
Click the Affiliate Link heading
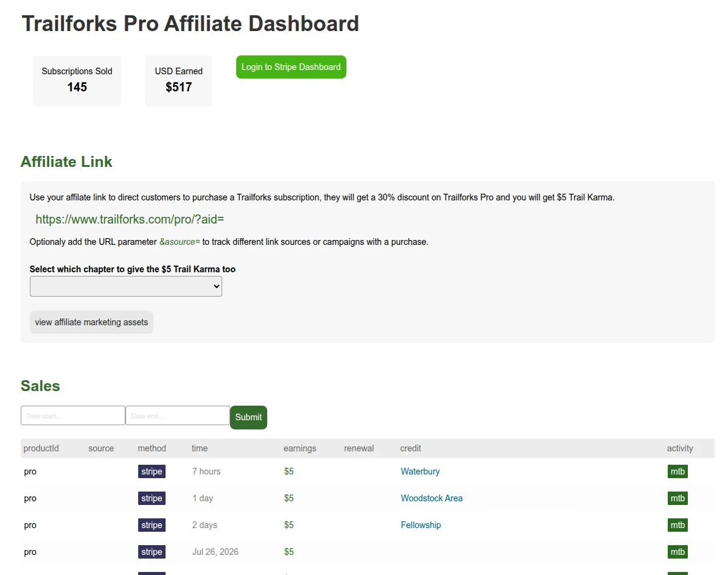(x=66, y=161)
